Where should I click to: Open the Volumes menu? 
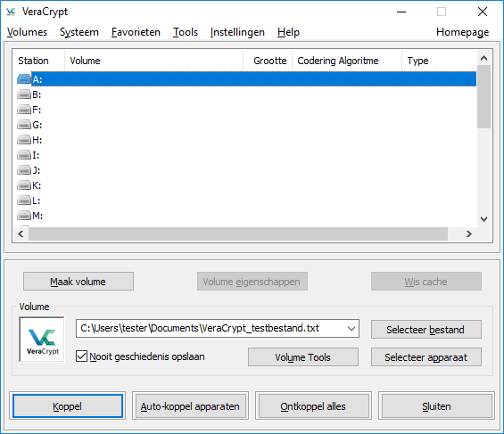(27, 32)
